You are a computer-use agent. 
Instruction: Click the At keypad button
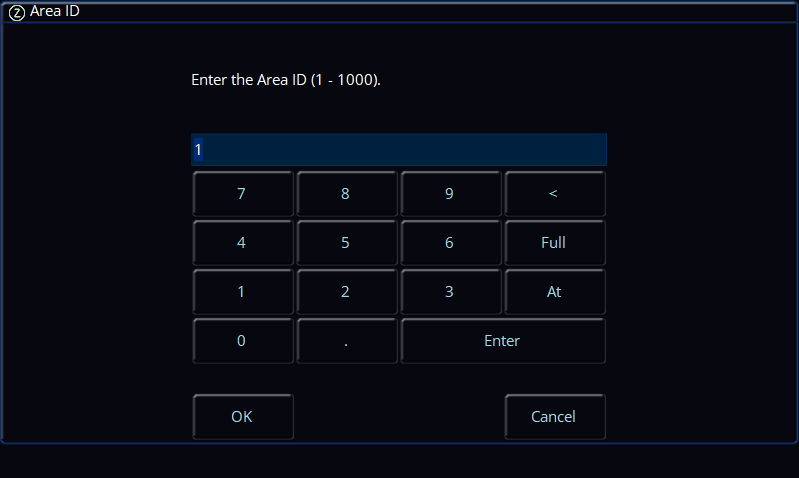tap(555, 291)
